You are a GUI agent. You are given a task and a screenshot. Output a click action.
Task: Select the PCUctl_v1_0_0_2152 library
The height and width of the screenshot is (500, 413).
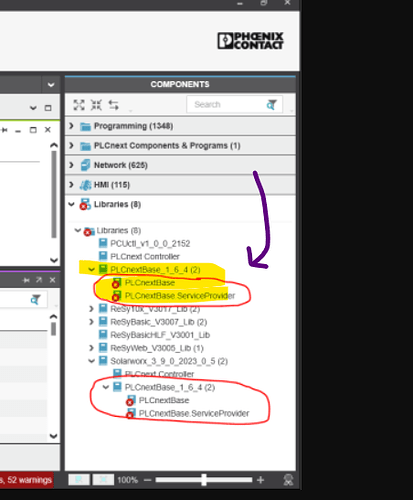coord(150,243)
